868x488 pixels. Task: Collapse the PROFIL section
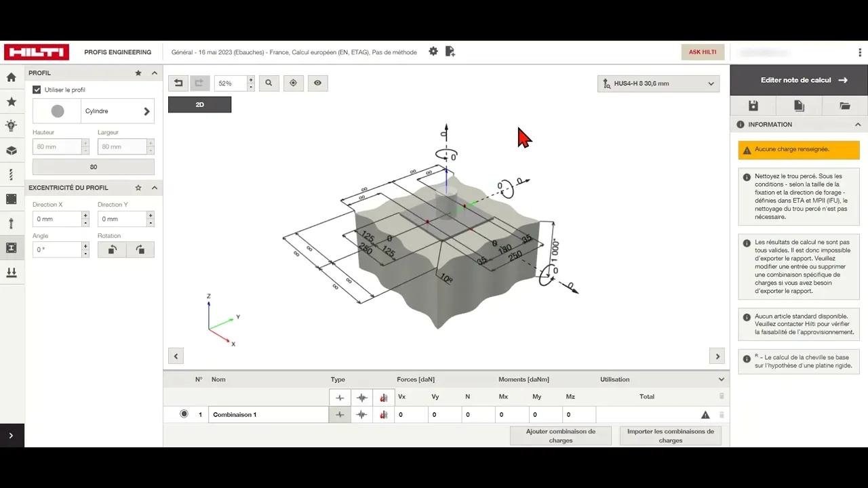(155, 73)
